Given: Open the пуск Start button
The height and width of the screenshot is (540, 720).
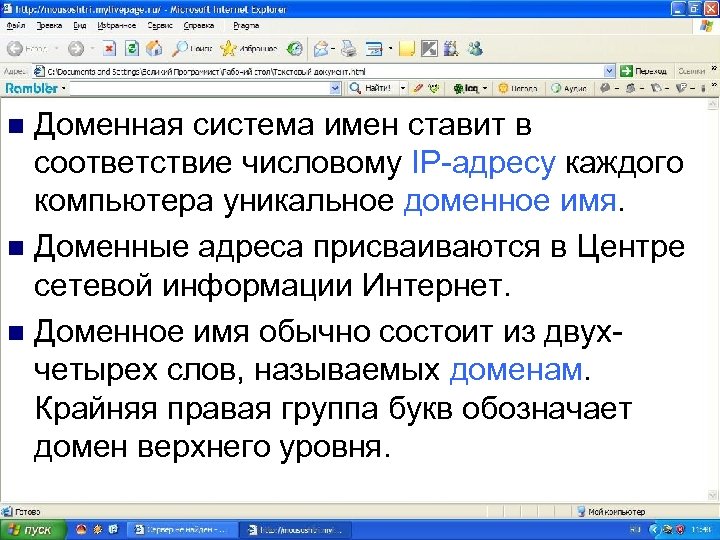Looking at the screenshot, I should pos(33,529).
